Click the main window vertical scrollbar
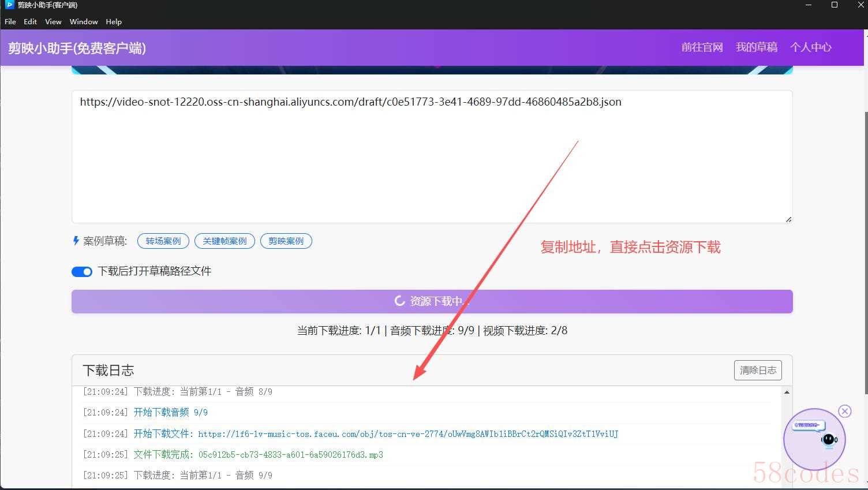This screenshot has height=490, width=868. click(x=865, y=231)
